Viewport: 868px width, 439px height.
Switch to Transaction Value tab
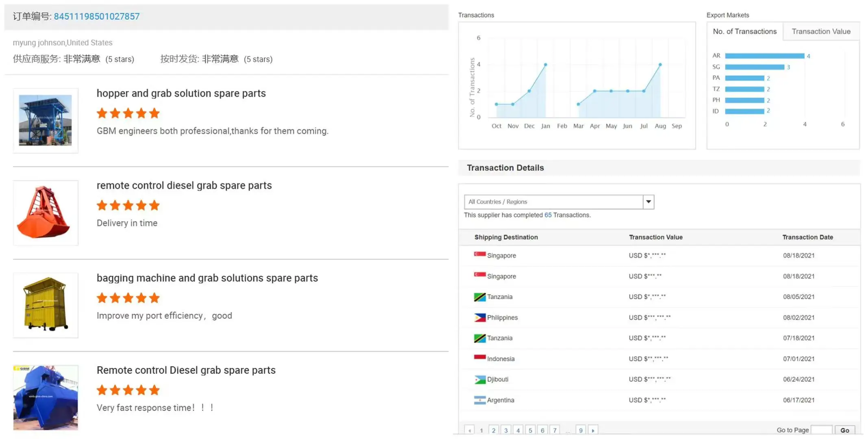click(821, 31)
